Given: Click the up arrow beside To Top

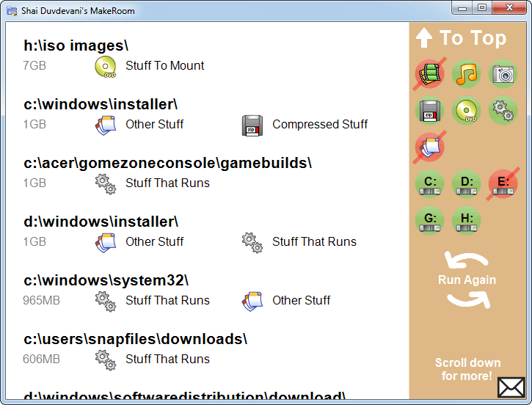Looking at the screenshot, I should click(424, 37).
